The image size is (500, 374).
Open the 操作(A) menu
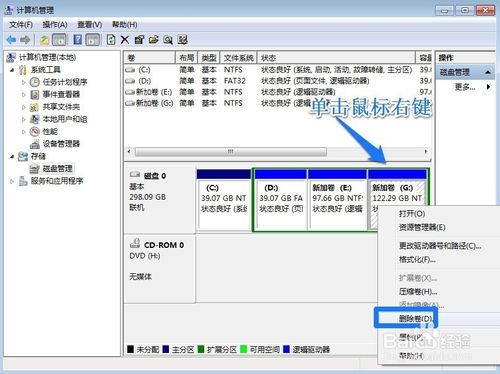pyautogui.click(x=55, y=25)
